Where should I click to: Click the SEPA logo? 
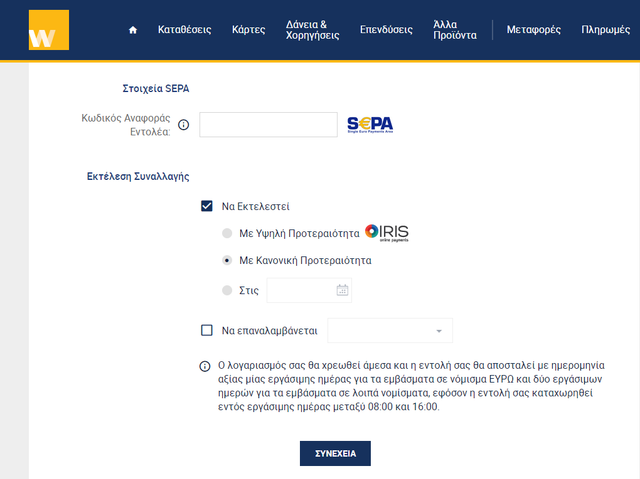370,124
